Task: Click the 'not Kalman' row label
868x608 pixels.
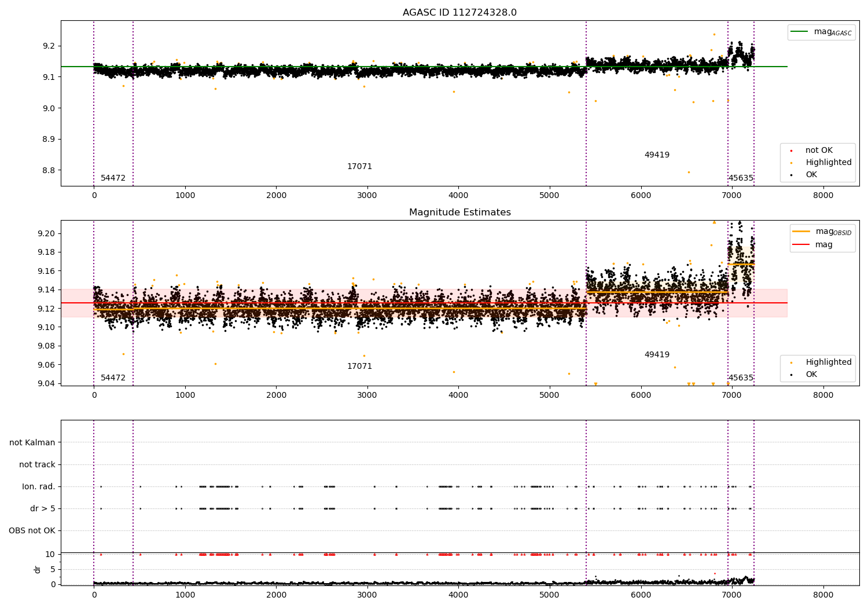Action: [32, 443]
